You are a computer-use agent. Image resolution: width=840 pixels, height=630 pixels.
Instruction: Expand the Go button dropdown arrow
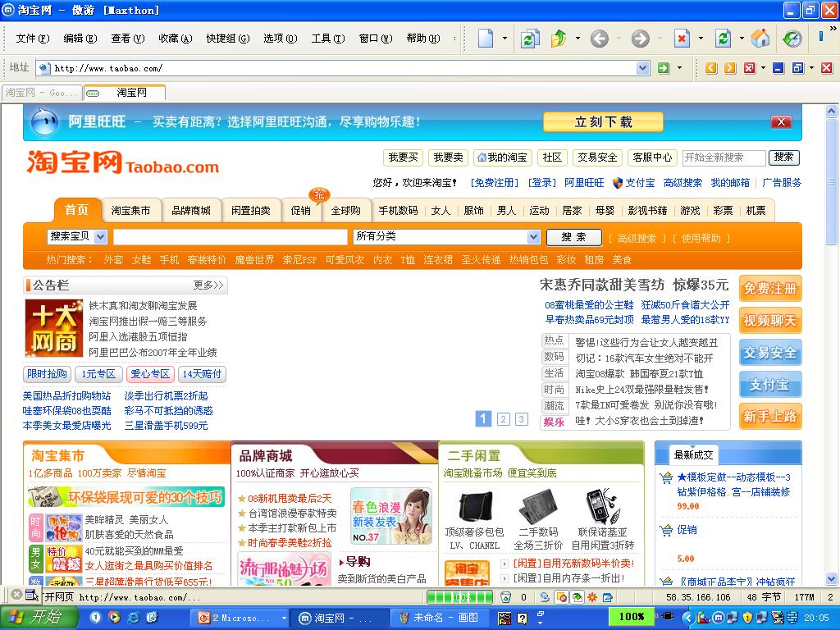coord(679,68)
